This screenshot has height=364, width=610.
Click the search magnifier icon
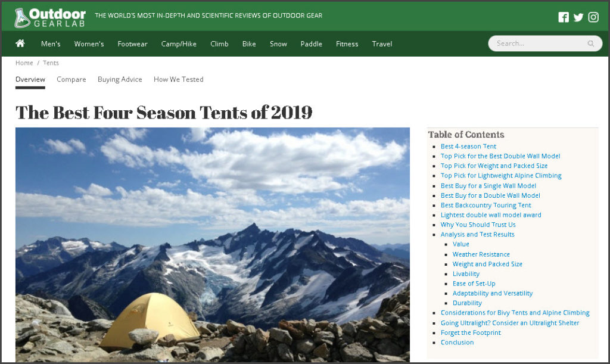click(590, 43)
